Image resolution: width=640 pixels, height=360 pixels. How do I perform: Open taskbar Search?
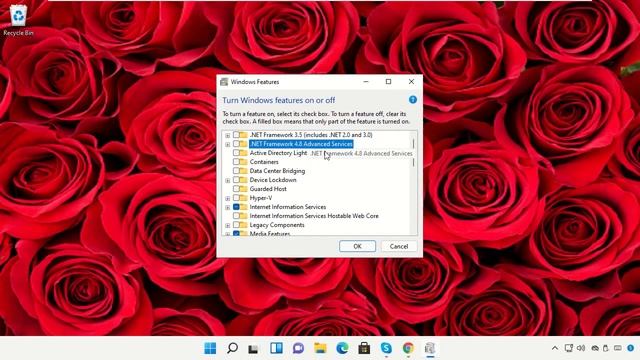[x=232, y=348]
